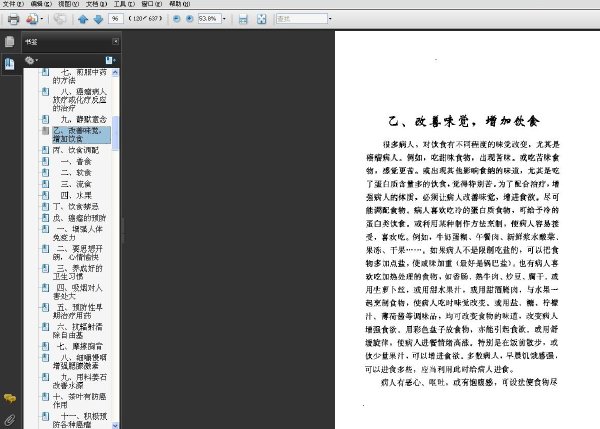Click the page heading 乙、改善味觉,增加饮食

click(464, 121)
